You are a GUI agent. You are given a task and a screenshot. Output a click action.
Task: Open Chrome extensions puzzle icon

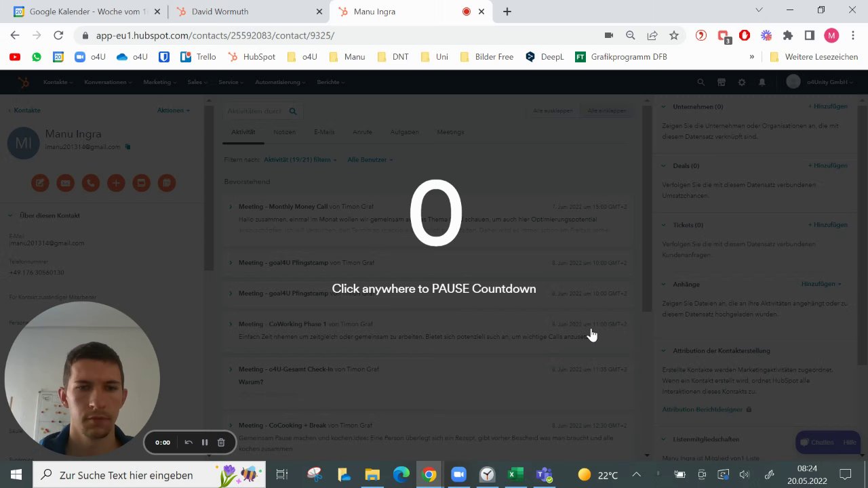click(x=787, y=35)
